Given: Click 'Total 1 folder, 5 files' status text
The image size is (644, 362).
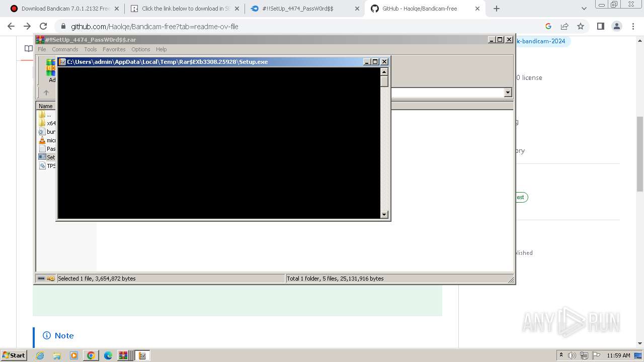Looking at the screenshot, I should [335, 279].
